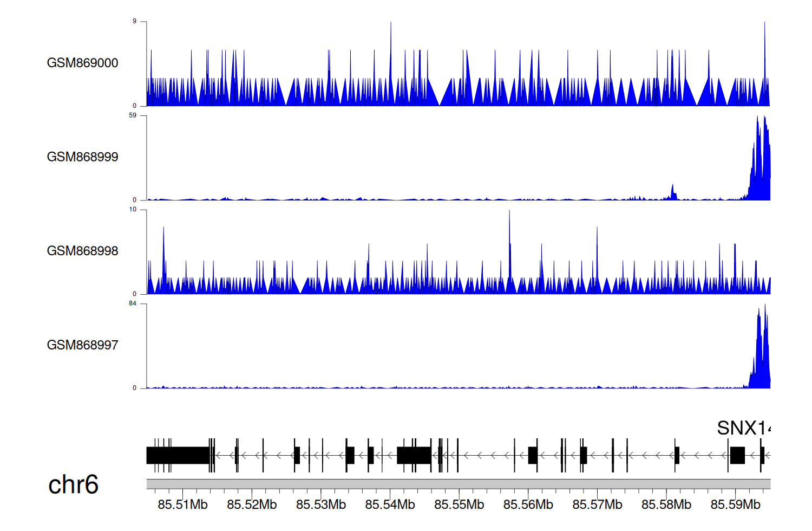Viewport: 812px width, 531px height.
Task: Click the 85.59Mb axis label
Action: 735,504
